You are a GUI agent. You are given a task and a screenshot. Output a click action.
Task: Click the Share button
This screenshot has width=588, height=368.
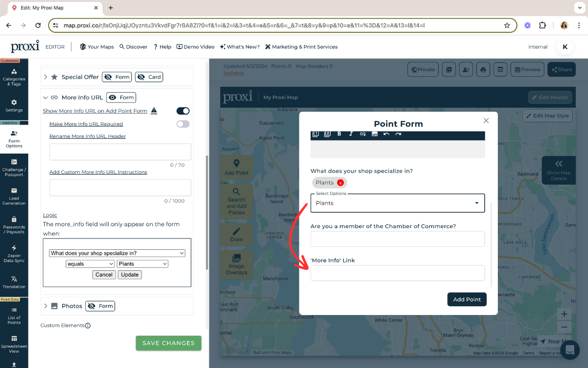click(562, 70)
